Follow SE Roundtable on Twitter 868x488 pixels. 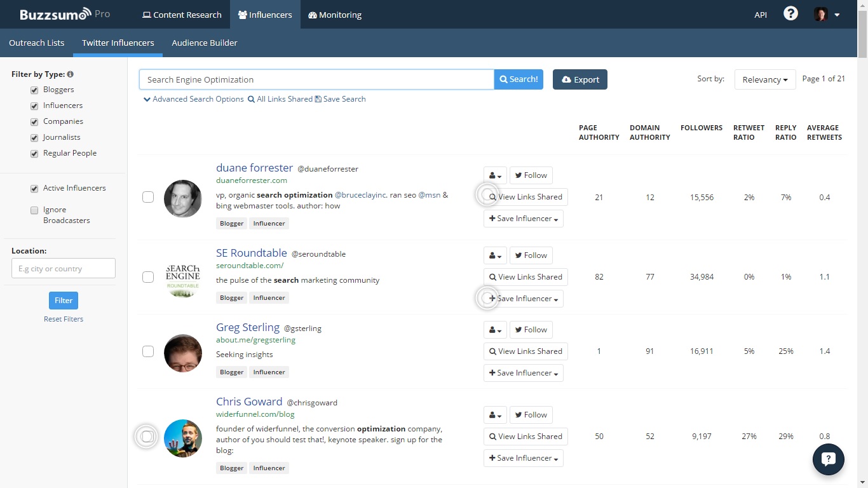pyautogui.click(x=531, y=255)
